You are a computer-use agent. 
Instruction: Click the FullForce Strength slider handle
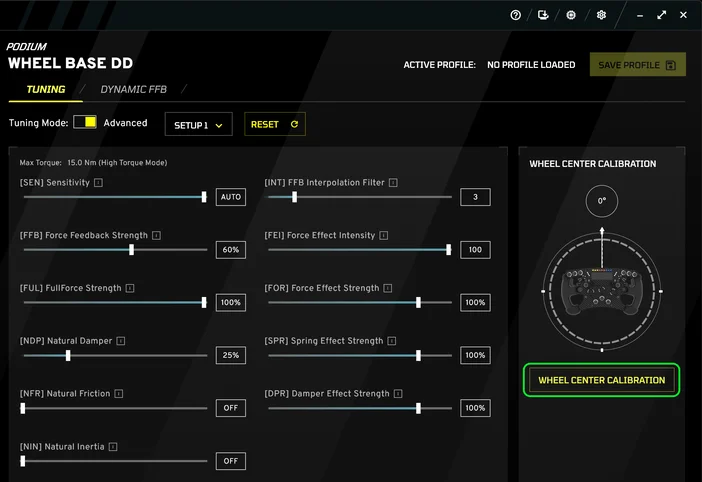click(x=204, y=303)
